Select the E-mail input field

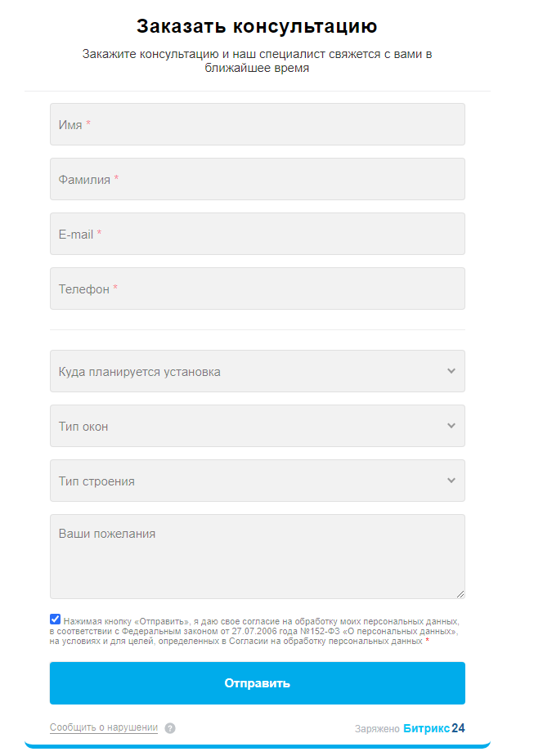pos(257,234)
